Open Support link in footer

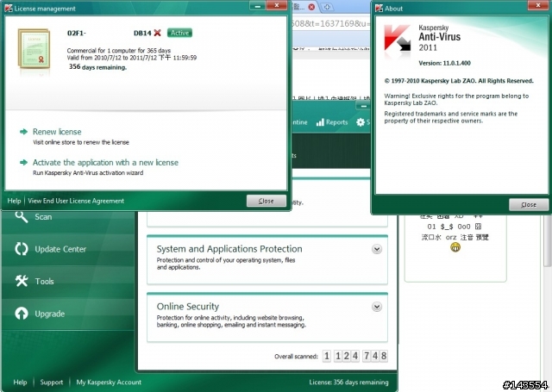pyautogui.click(x=52, y=383)
